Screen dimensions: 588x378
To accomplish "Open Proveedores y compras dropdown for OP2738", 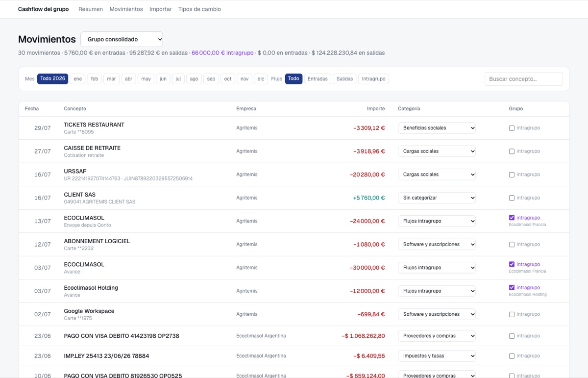I will [437, 336].
